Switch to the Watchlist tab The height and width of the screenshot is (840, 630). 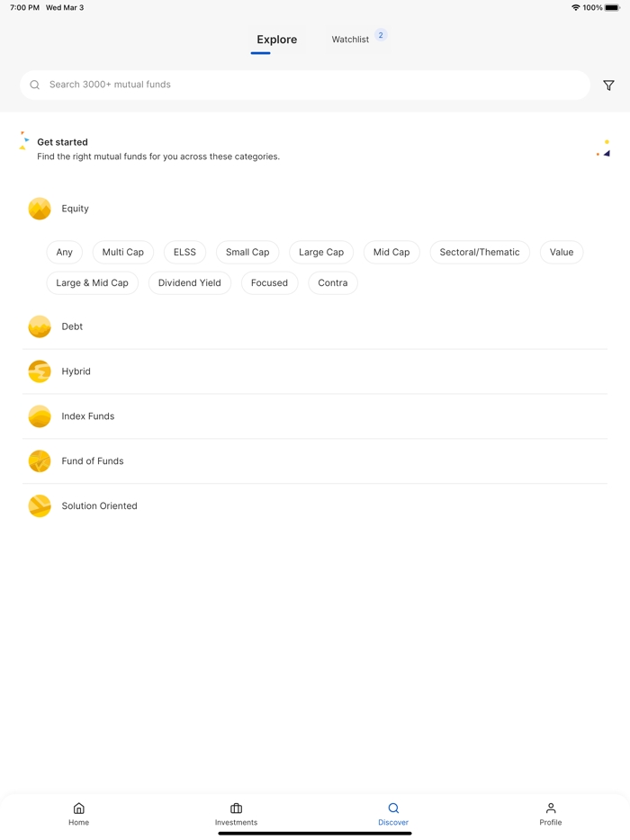tap(350, 40)
